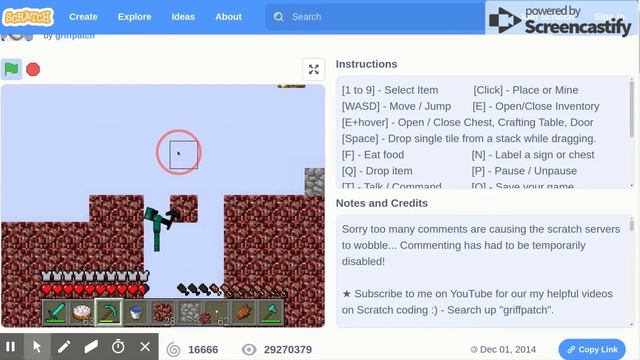Select the cobblestone hotbar slot
The height and width of the screenshot is (360, 640).
tap(189, 312)
